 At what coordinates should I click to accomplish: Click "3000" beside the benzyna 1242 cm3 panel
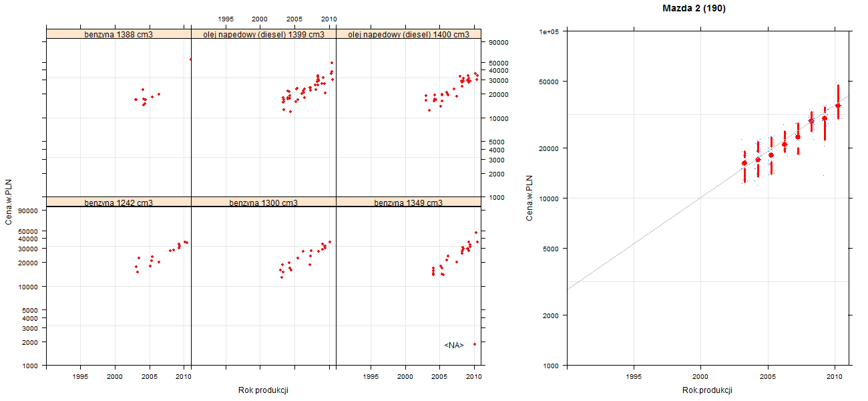pos(31,328)
